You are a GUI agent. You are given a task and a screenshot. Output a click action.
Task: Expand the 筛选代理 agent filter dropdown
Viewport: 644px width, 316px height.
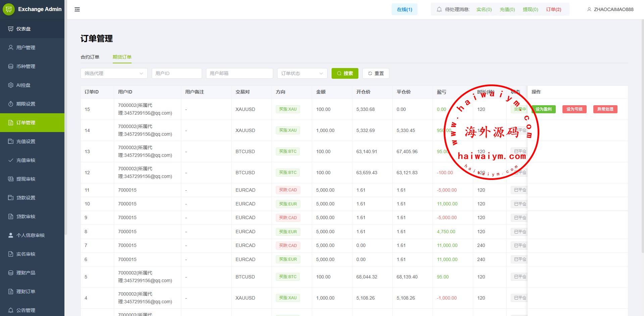pyautogui.click(x=114, y=73)
